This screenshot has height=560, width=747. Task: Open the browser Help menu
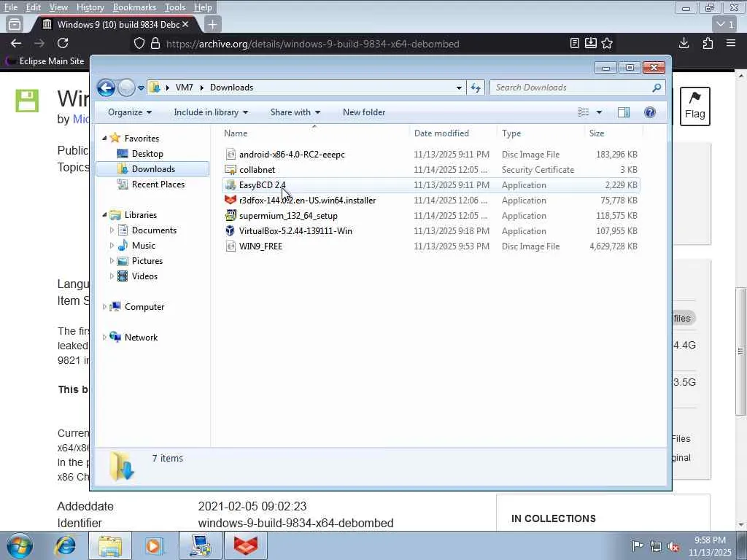(203, 7)
